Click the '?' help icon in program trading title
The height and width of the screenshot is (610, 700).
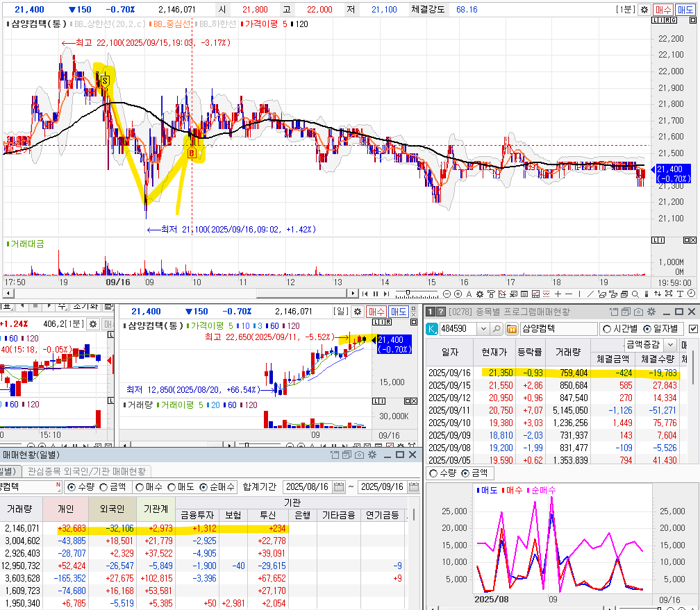point(440,312)
